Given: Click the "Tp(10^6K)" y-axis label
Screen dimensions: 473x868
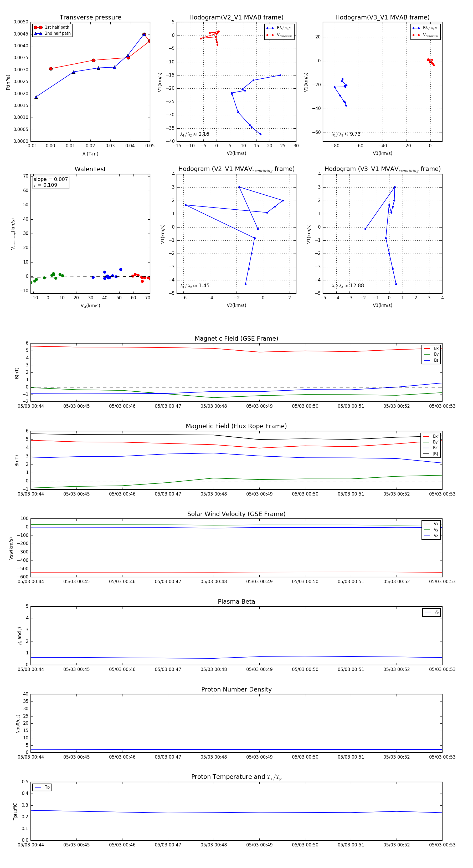Looking at the screenshot, I should click(x=15, y=811).
